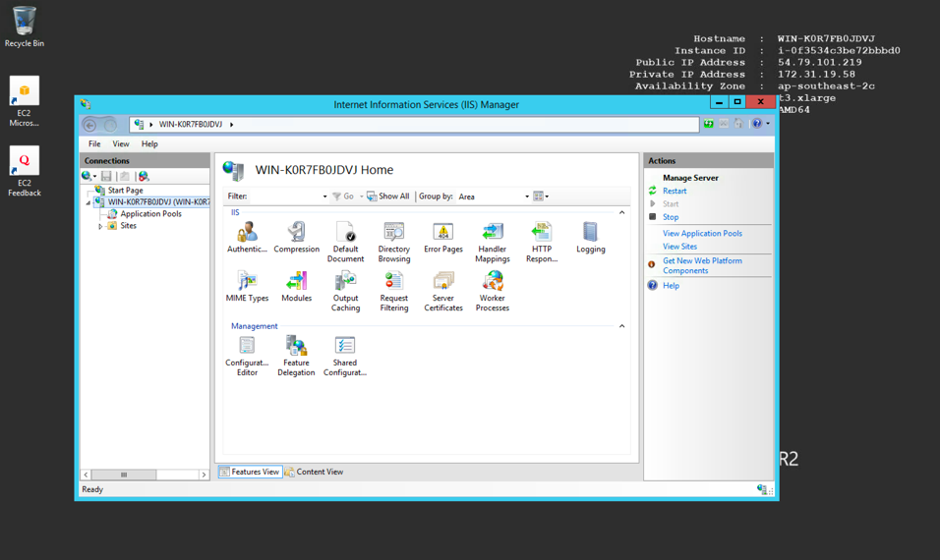Open the Go button dropdown arrow
This screenshot has height=560, width=940.
[362, 196]
